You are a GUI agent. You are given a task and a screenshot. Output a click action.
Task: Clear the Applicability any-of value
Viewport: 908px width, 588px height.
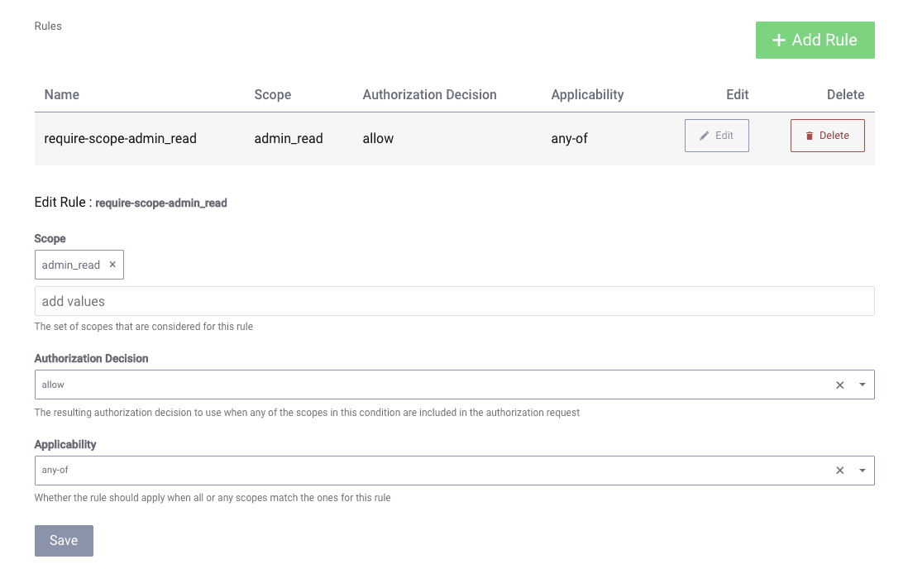point(839,471)
